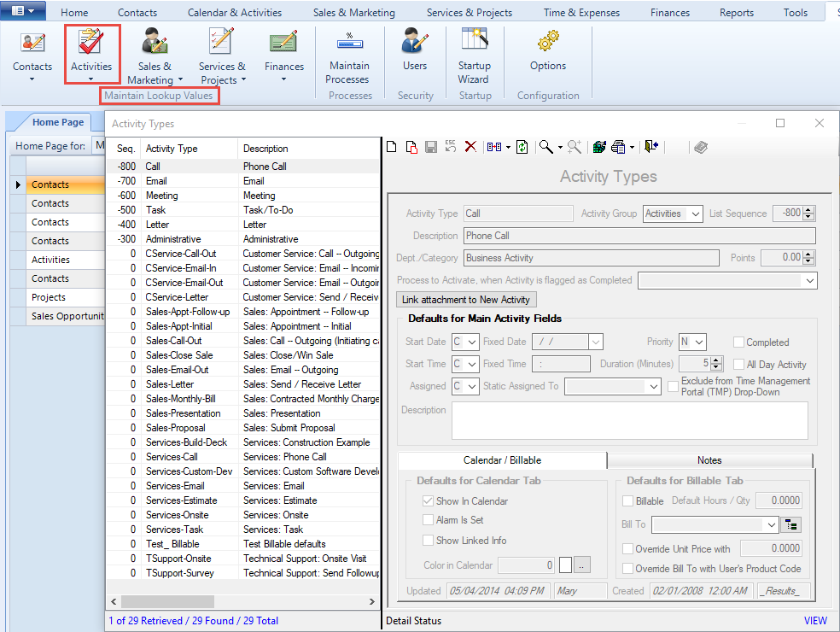The width and height of the screenshot is (840, 632).
Task: Check the All Day Activity box
Action: point(739,364)
